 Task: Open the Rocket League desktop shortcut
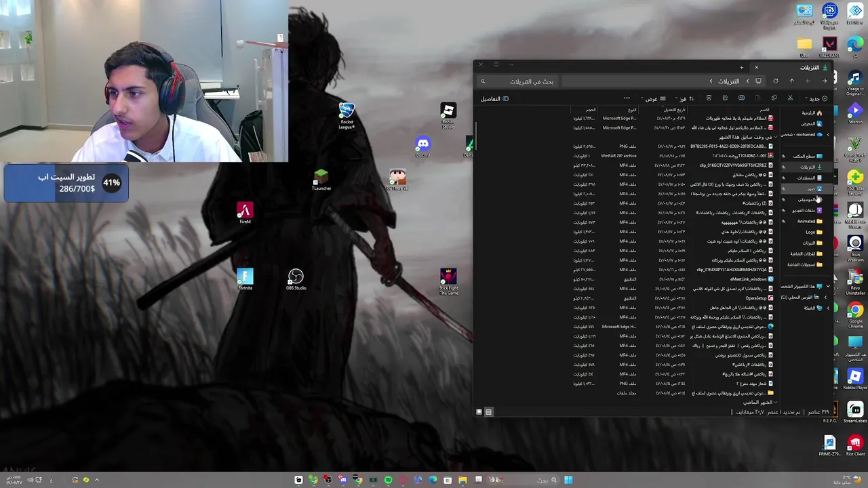347,116
